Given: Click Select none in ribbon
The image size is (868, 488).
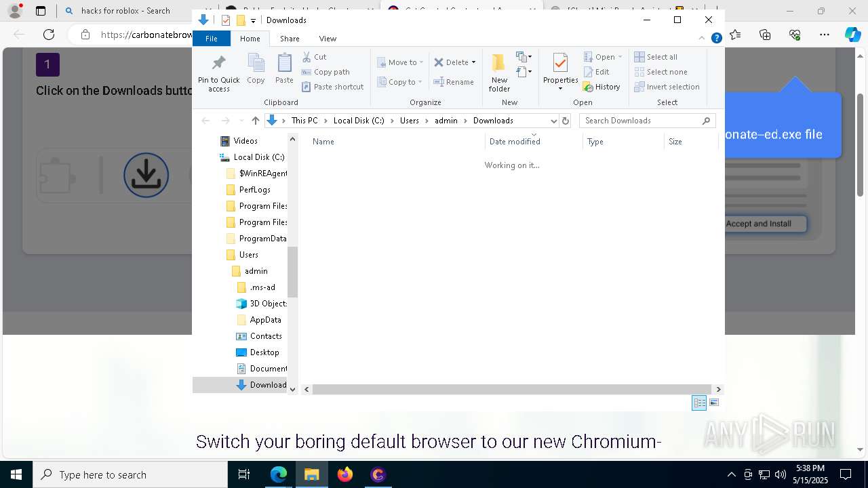Looking at the screenshot, I should click(661, 72).
